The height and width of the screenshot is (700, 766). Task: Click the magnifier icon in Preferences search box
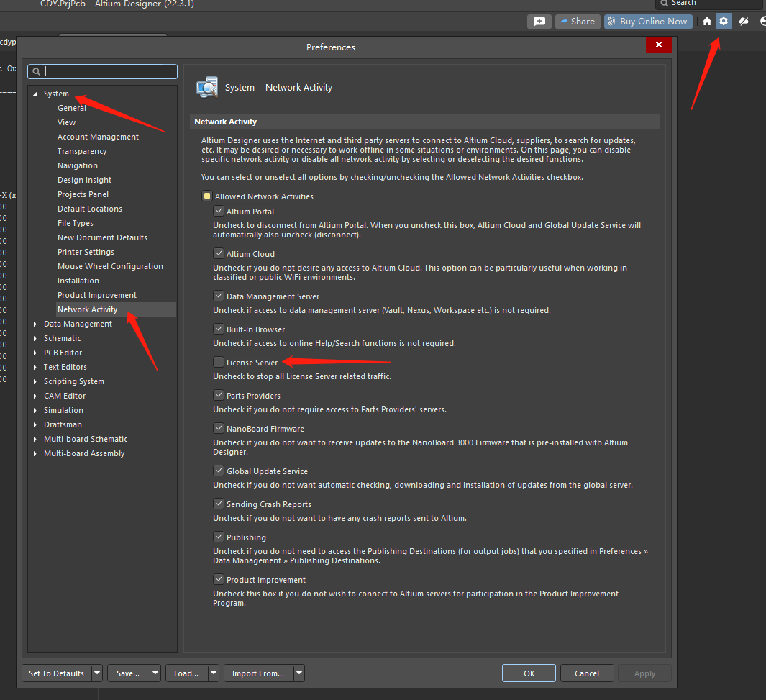tap(36, 72)
